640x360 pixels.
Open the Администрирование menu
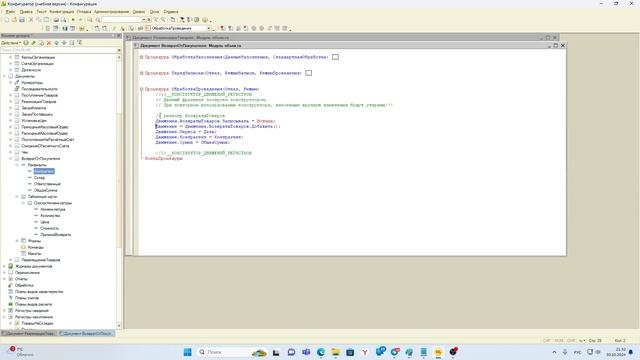111,12
